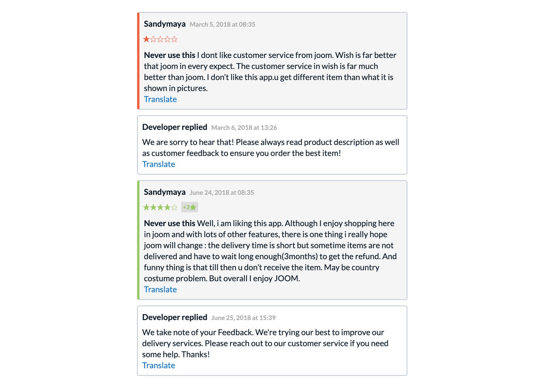
Task: Translate the March 5 Sandymaya review
Action: point(160,99)
